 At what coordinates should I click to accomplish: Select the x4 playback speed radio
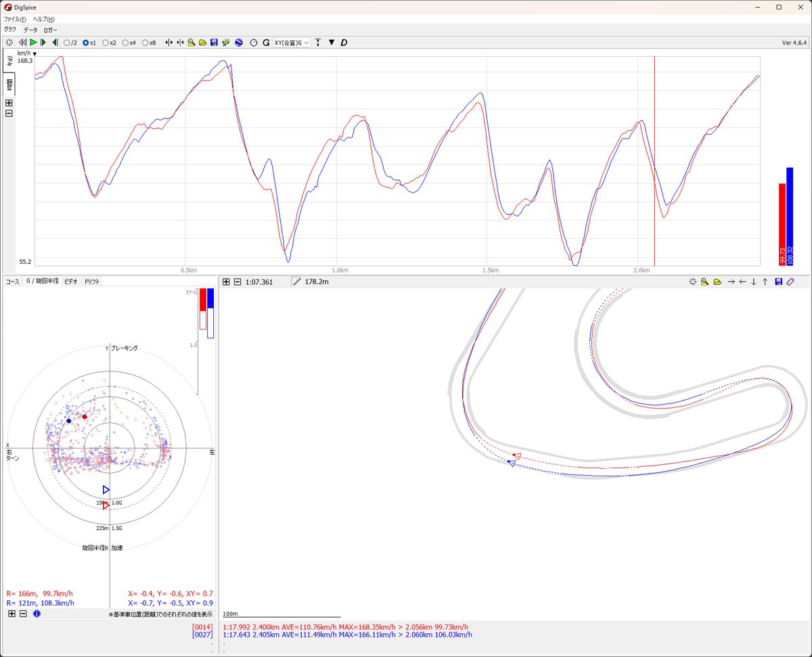pyautogui.click(x=125, y=43)
